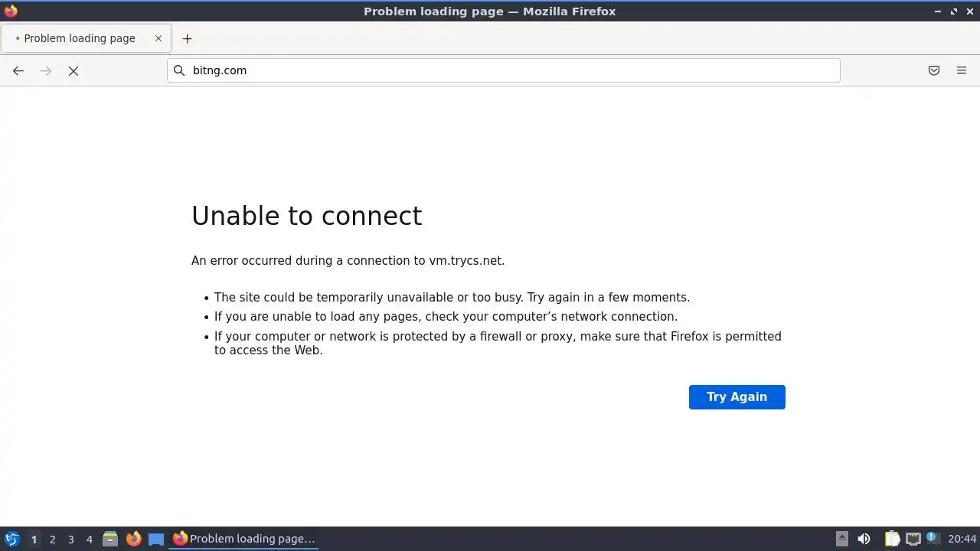This screenshot has height=551, width=980.
Task: Focus the bitng.com address bar
Action: click(x=504, y=70)
